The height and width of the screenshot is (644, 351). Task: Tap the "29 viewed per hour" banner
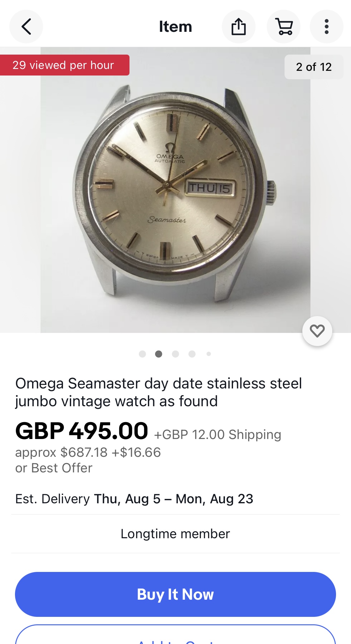(64, 65)
